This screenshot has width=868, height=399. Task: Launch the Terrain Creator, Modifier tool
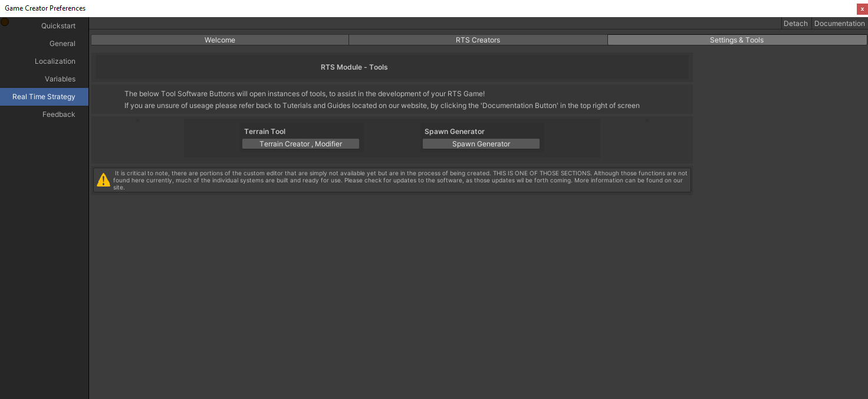point(301,143)
